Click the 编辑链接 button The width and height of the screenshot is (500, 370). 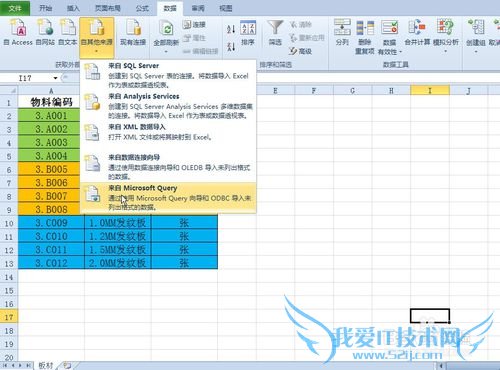click(x=200, y=51)
